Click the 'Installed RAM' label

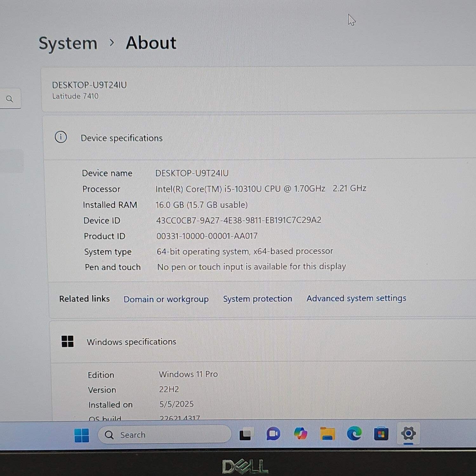[x=110, y=205]
